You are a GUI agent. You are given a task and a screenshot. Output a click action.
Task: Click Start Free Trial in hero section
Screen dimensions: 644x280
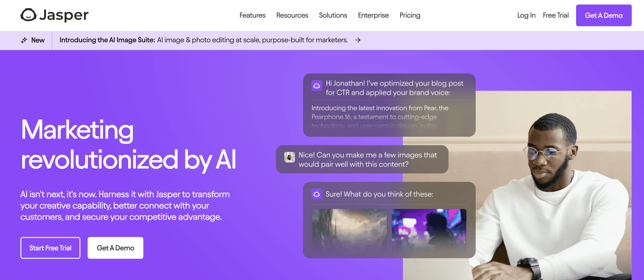click(x=50, y=248)
